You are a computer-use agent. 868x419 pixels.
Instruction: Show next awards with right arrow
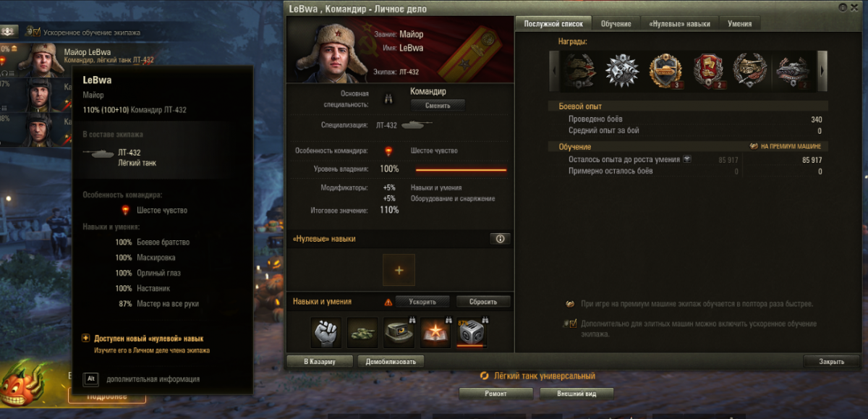click(x=822, y=70)
